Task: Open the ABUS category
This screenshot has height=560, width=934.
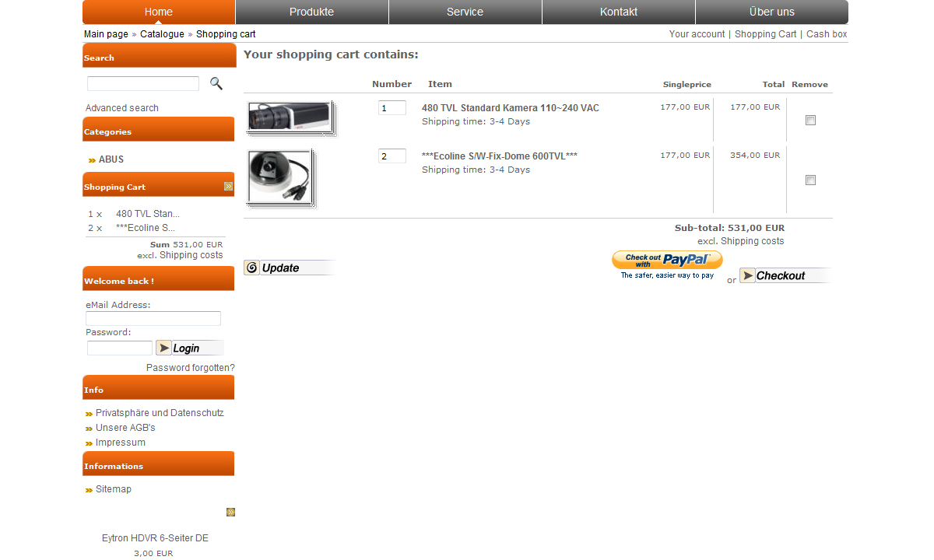Action: [111, 159]
